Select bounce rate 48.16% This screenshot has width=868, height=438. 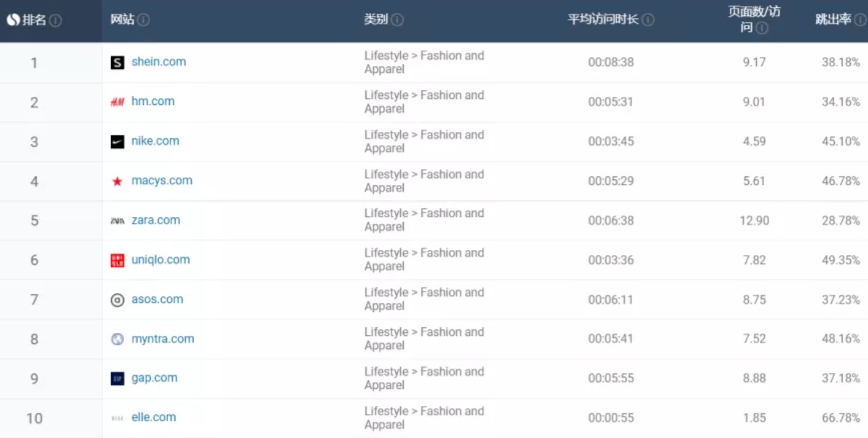[841, 339]
